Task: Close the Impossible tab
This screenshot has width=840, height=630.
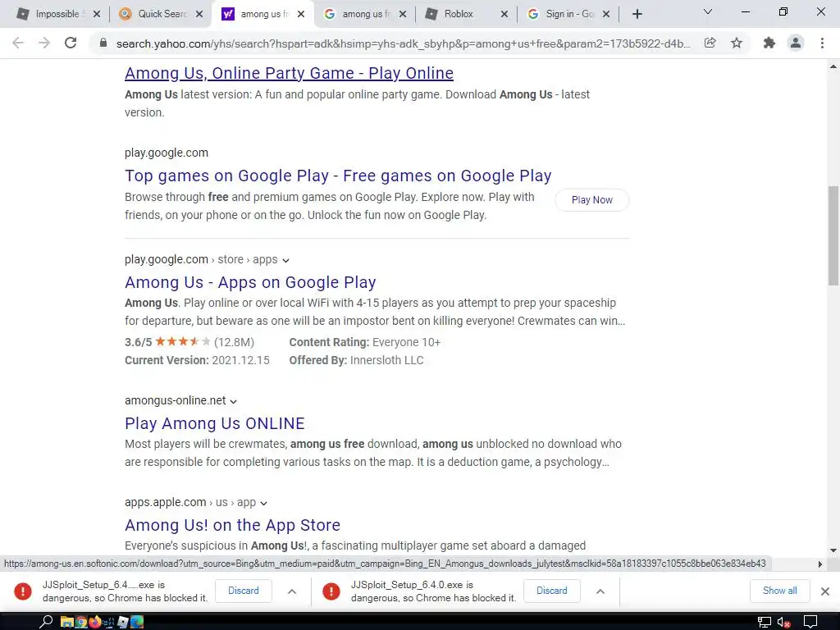Action: (x=97, y=14)
